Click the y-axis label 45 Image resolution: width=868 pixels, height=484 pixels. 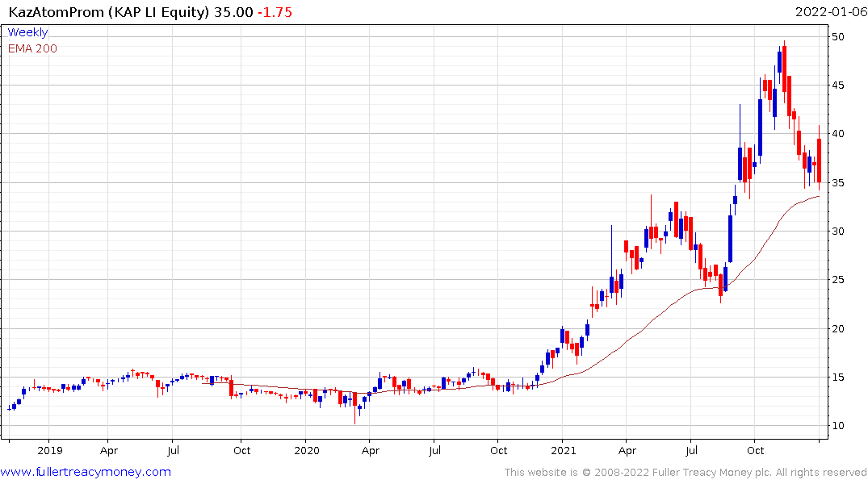point(837,86)
